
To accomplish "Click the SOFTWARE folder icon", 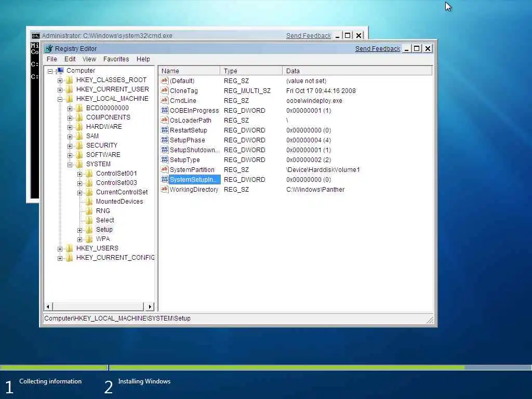I will point(79,155).
